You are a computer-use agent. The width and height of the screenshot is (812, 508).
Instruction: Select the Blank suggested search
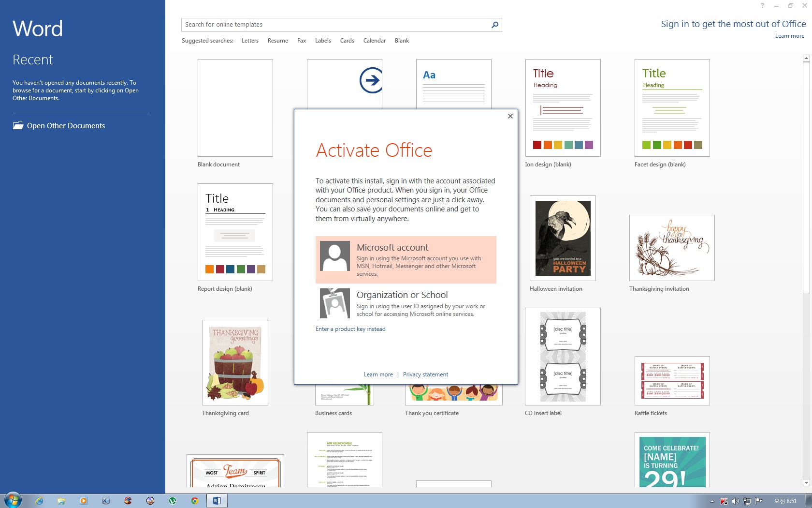tap(402, 41)
